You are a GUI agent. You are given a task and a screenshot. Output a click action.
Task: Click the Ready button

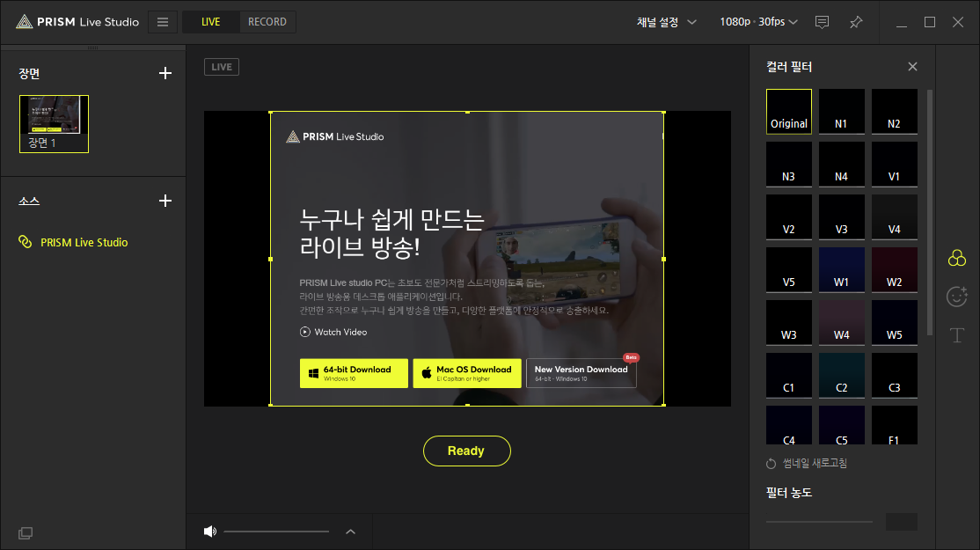(467, 451)
